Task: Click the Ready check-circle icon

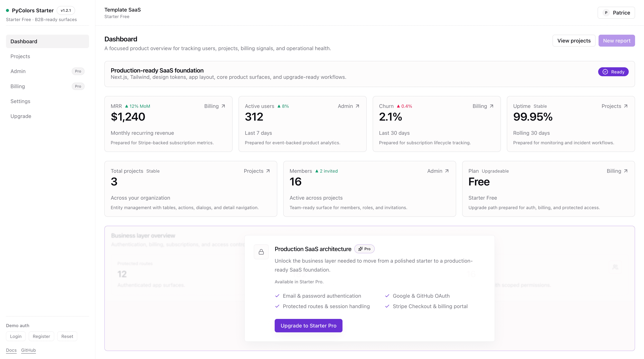Action: point(605,72)
